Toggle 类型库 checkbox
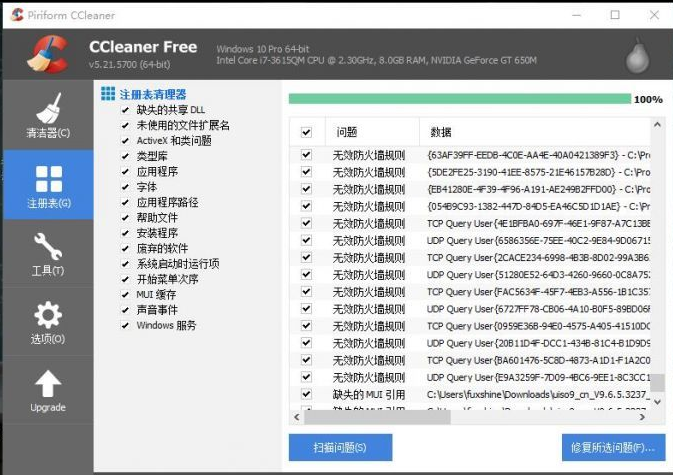 tap(125, 156)
